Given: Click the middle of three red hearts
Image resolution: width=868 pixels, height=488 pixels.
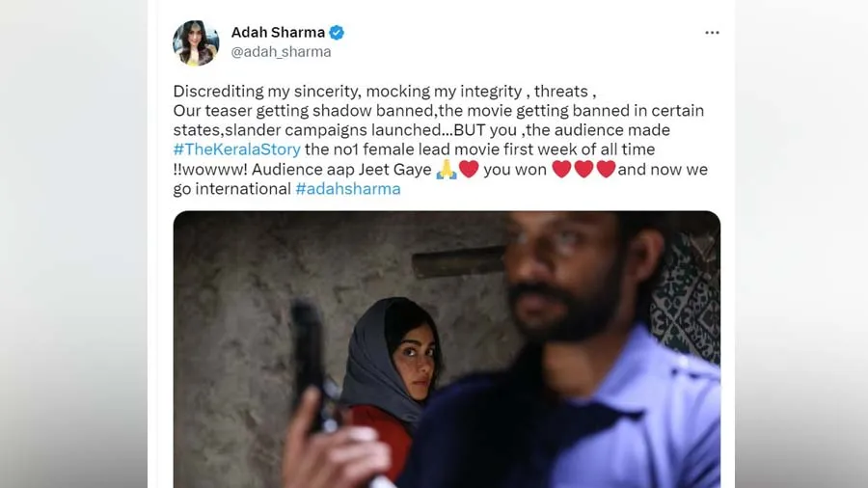Looking at the screenshot, I should pos(583,170).
